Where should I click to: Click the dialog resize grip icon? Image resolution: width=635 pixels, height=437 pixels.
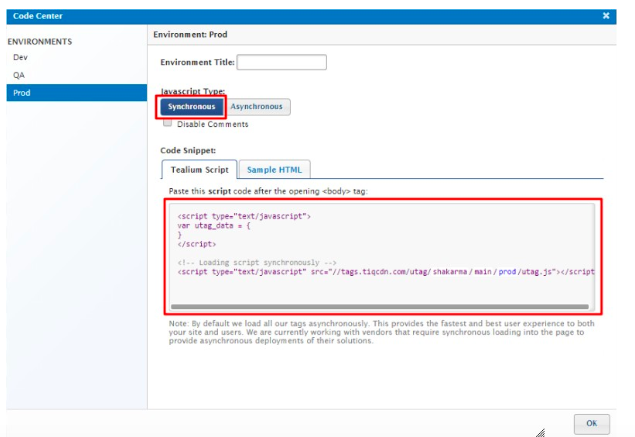pos(541,433)
